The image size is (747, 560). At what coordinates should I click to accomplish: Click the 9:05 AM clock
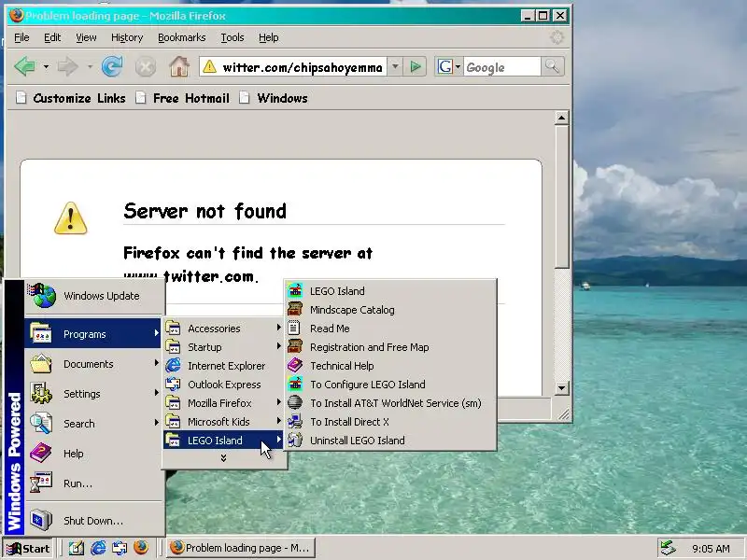(711, 549)
